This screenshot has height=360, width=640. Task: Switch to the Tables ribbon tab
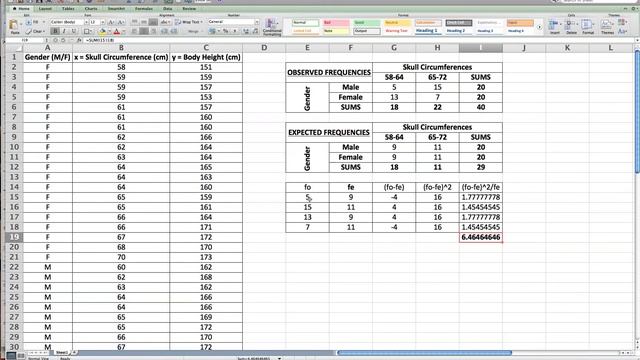(x=68, y=9)
